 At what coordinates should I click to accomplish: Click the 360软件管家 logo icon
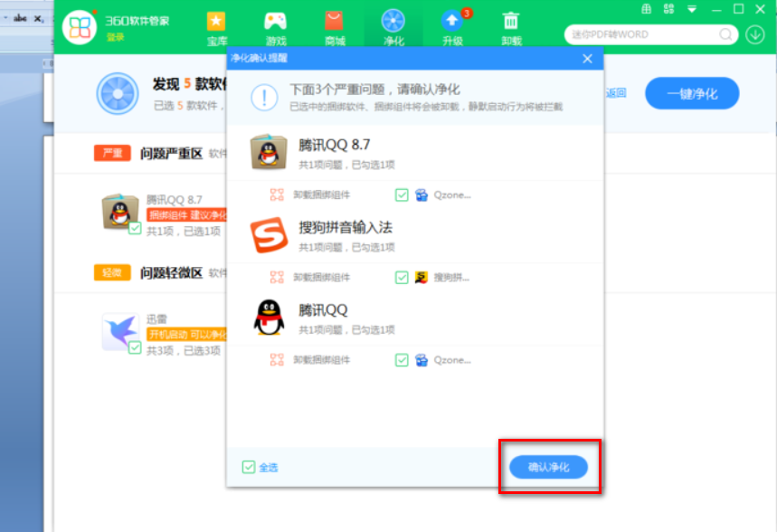(80, 27)
